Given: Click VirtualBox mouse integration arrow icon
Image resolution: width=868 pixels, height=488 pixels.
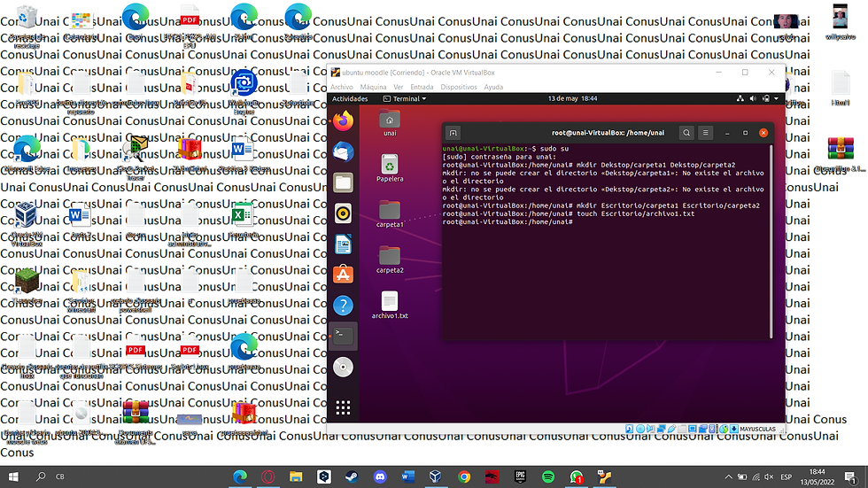Looking at the screenshot, I should tap(724, 429).
